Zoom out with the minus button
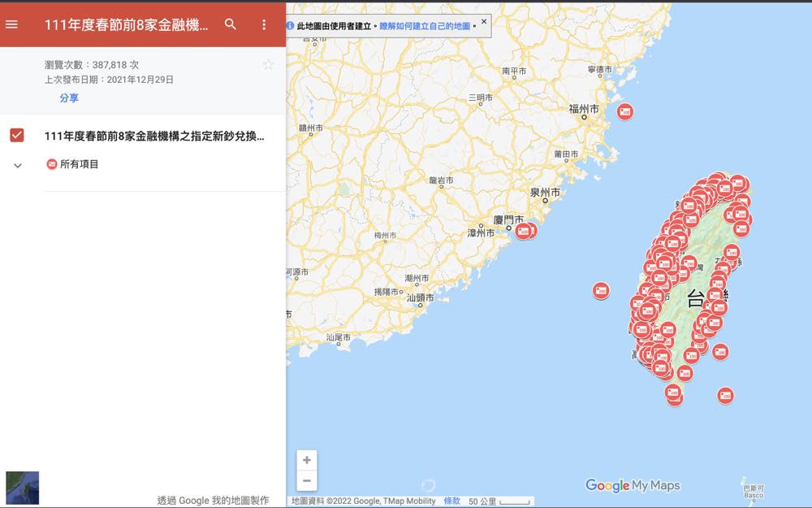The image size is (812, 508). point(307,480)
